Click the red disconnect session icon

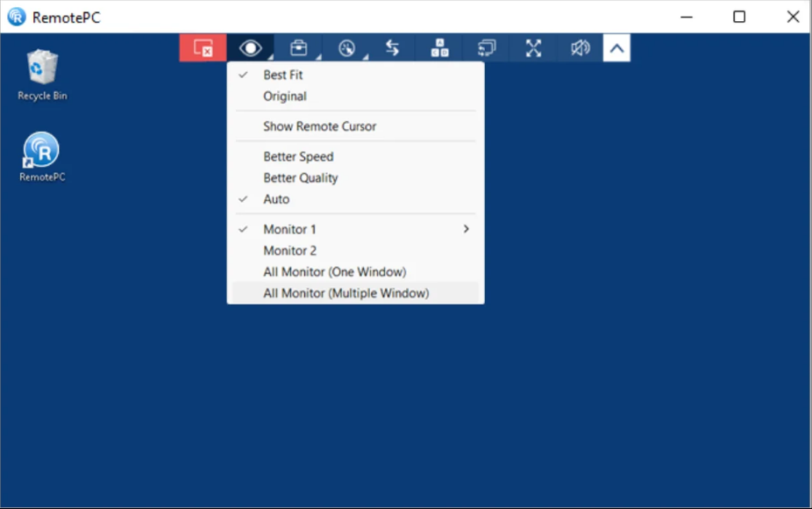(203, 48)
